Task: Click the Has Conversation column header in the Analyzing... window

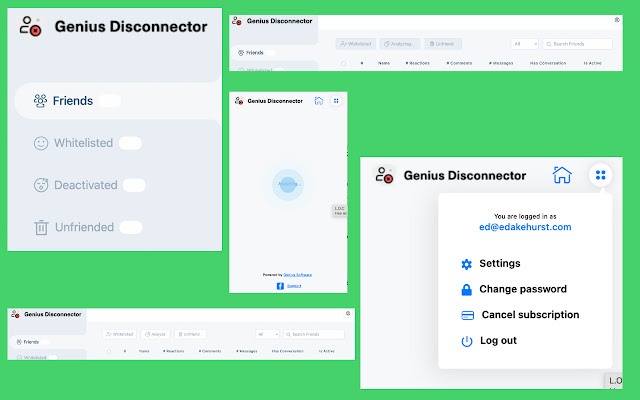Action: [548, 63]
